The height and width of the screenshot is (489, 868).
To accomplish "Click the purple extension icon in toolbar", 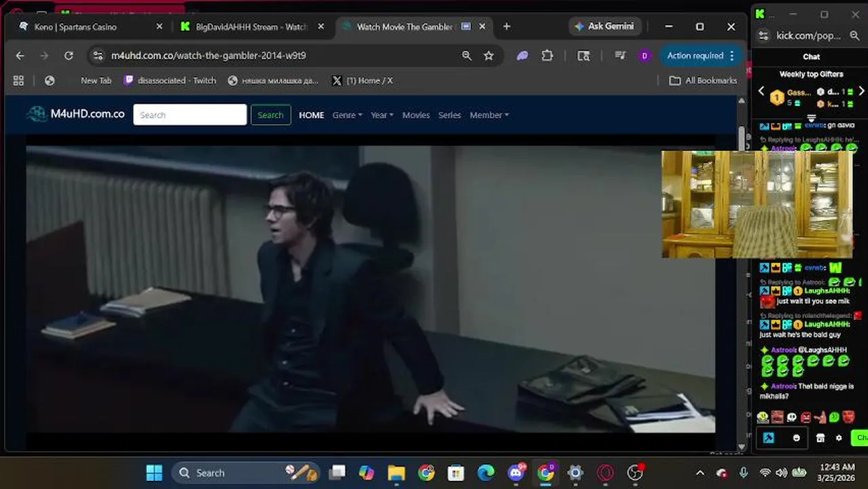I will (522, 56).
